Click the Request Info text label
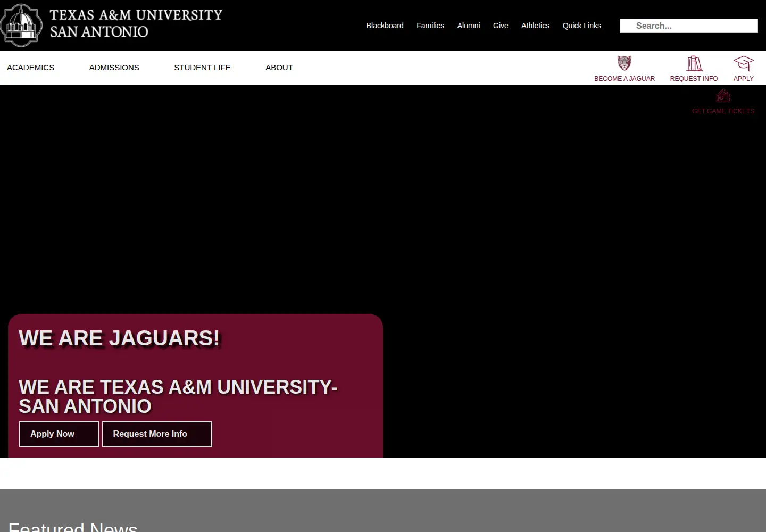The height and width of the screenshot is (532, 766). pyautogui.click(x=694, y=79)
